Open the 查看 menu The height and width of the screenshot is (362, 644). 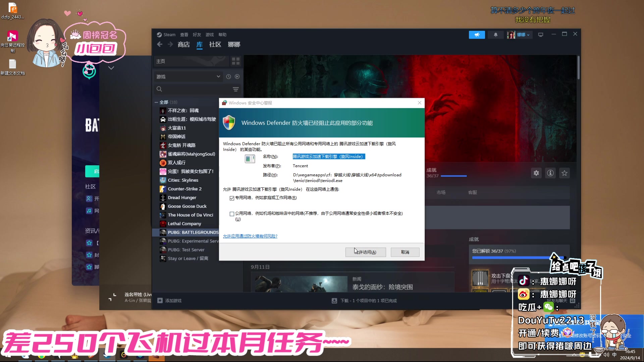coord(184,35)
